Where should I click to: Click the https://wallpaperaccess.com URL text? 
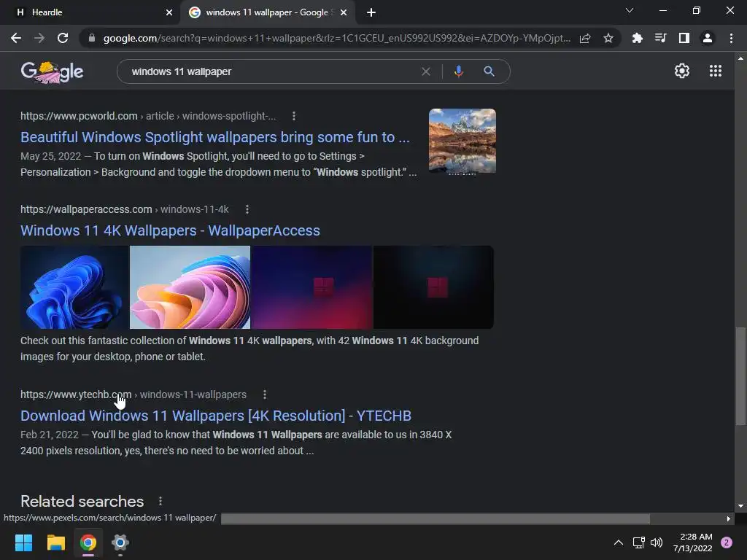pos(86,209)
